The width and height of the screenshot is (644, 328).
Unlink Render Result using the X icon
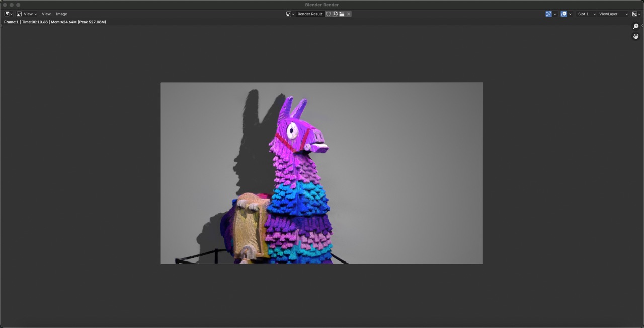[348, 14]
